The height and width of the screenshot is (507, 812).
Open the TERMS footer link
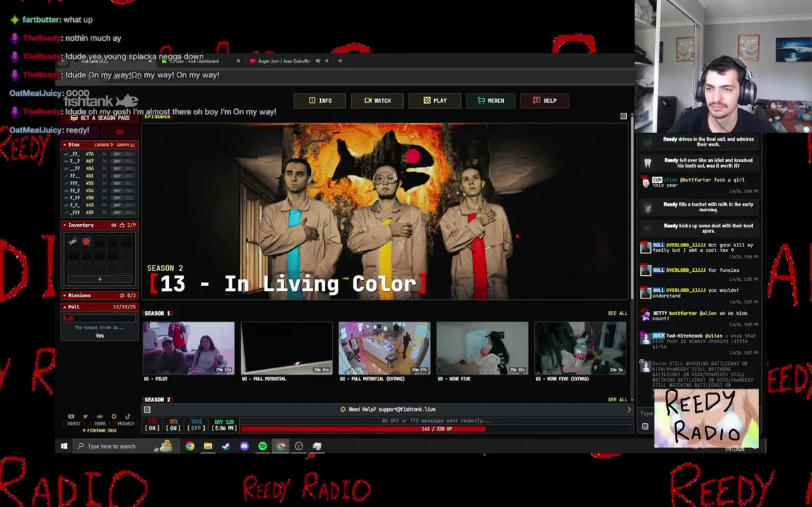[100, 423]
